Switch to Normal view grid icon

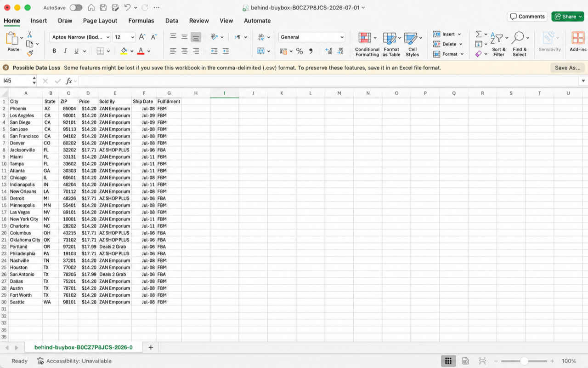(x=448, y=361)
